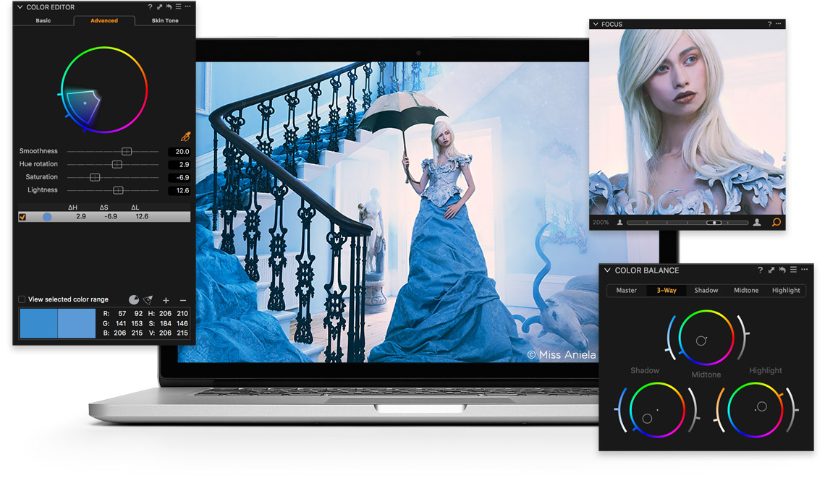The height and width of the screenshot is (504, 825).
Task: Click the handle inside the Shadow color wheel
Action: [647, 419]
